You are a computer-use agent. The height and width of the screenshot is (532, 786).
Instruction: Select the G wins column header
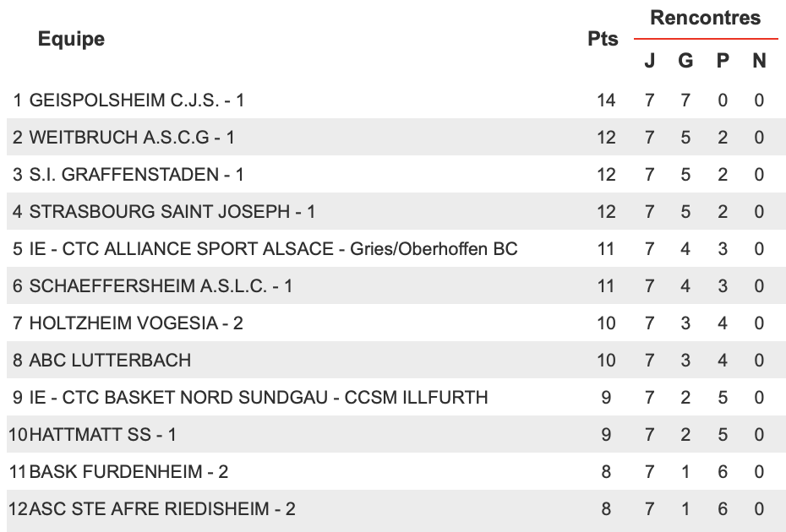[x=685, y=61]
